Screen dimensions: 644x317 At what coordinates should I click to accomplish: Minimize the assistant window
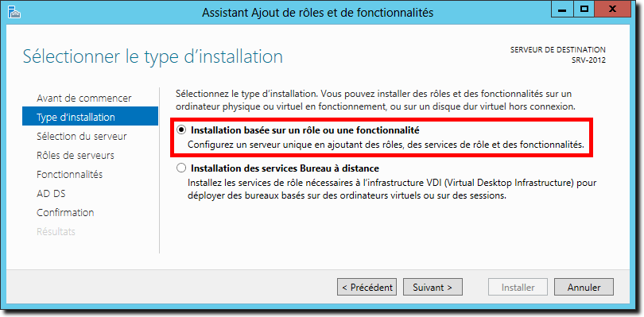tap(565, 9)
